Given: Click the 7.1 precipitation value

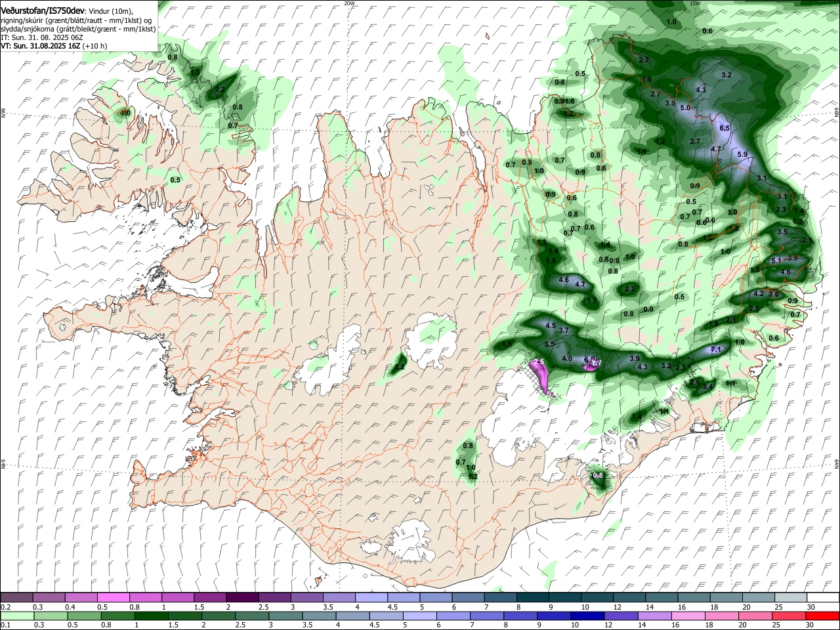Looking at the screenshot, I should (x=716, y=349).
